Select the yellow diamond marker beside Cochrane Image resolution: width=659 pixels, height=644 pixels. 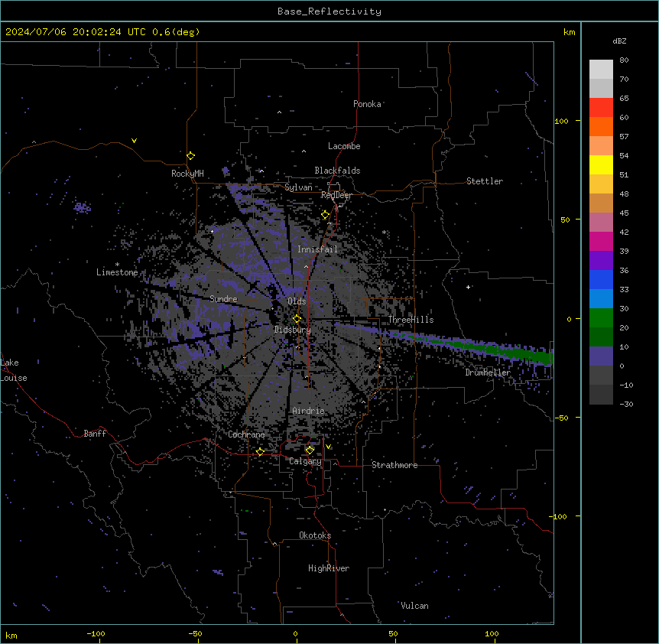260,451
